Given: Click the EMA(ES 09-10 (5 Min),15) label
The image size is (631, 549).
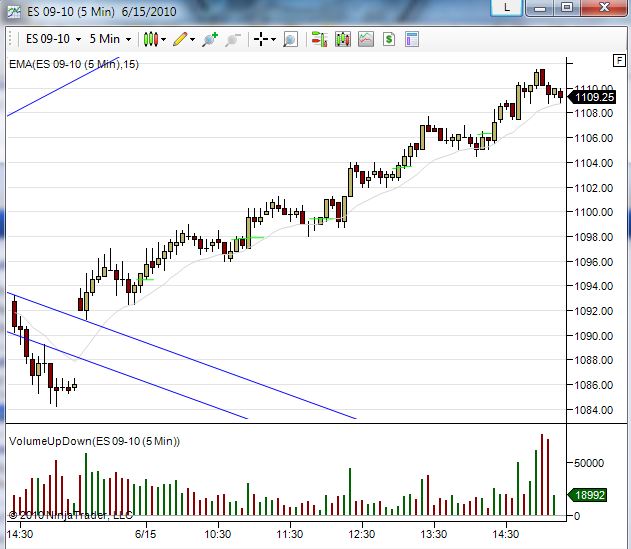Looking at the screenshot, I should point(74,64).
